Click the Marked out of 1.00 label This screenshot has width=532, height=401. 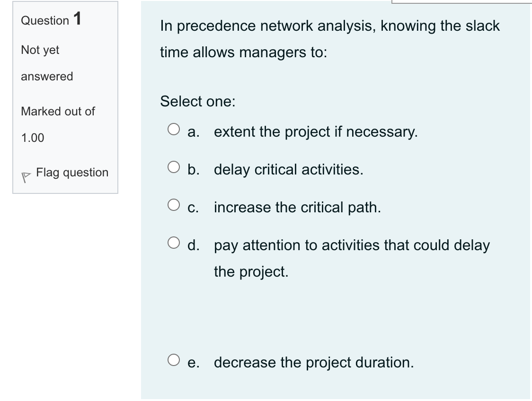[x=57, y=124]
